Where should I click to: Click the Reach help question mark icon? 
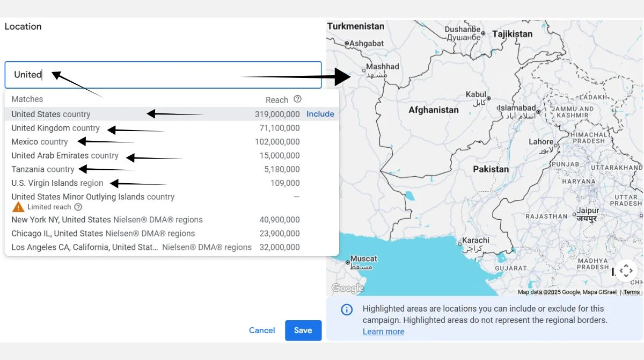tap(297, 99)
